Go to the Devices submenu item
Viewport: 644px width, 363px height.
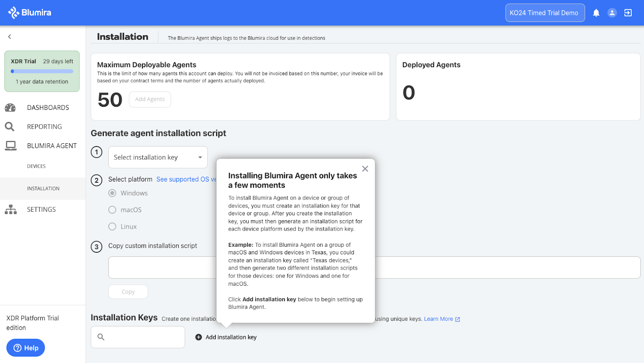click(36, 166)
